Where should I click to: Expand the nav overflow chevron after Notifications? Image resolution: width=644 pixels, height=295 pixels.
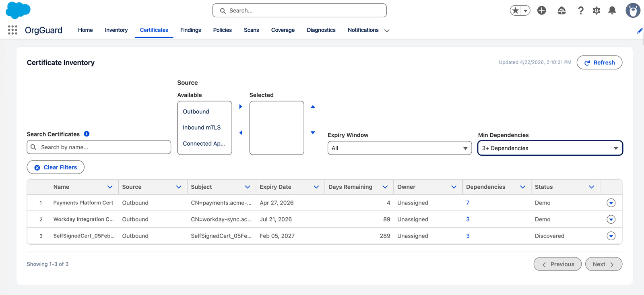click(387, 31)
